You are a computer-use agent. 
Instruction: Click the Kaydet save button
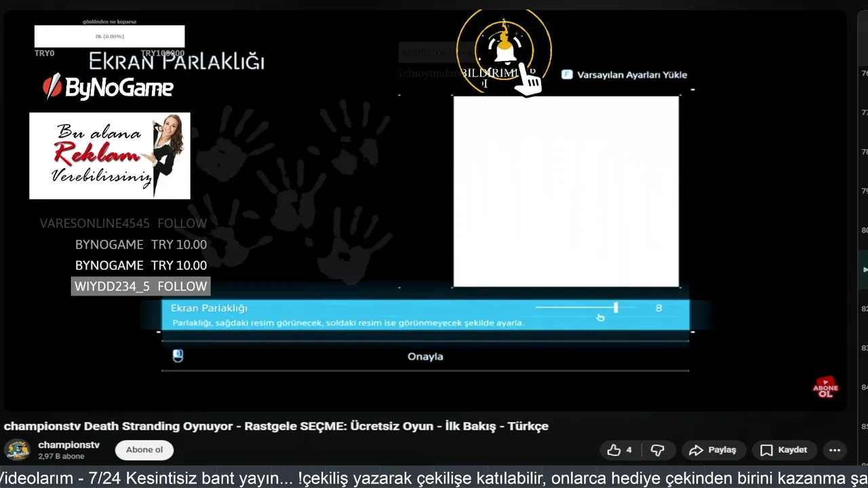783,450
